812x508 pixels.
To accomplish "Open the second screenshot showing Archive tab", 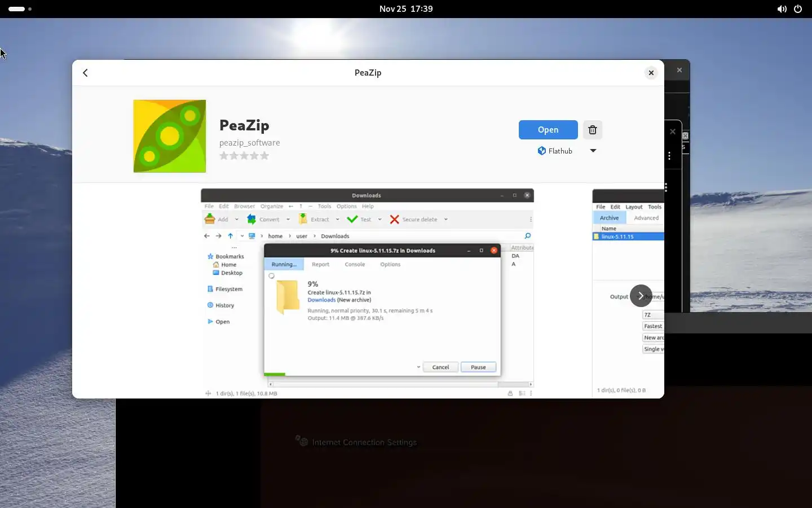I will click(x=628, y=294).
